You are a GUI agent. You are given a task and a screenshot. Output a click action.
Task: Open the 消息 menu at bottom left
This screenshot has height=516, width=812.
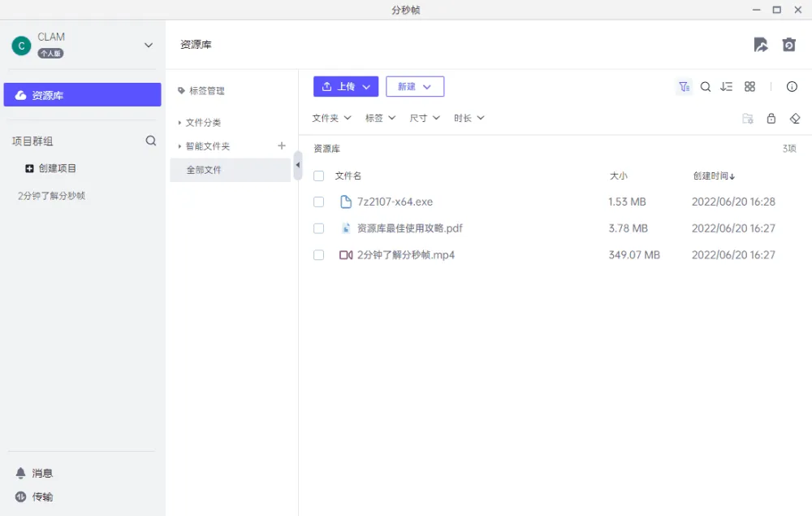38,472
